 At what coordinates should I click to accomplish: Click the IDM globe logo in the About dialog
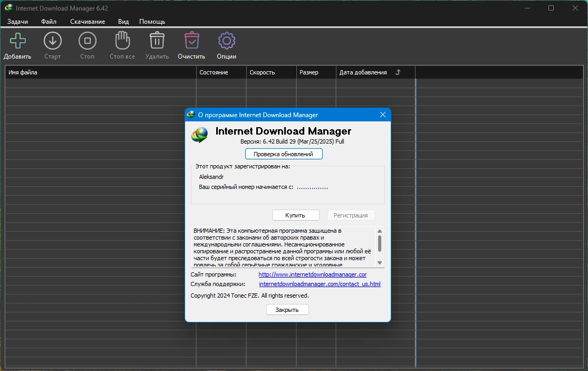(199, 135)
